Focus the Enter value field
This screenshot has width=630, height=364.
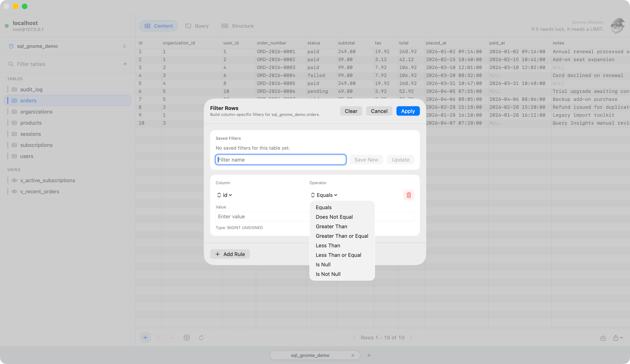point(263,216)
